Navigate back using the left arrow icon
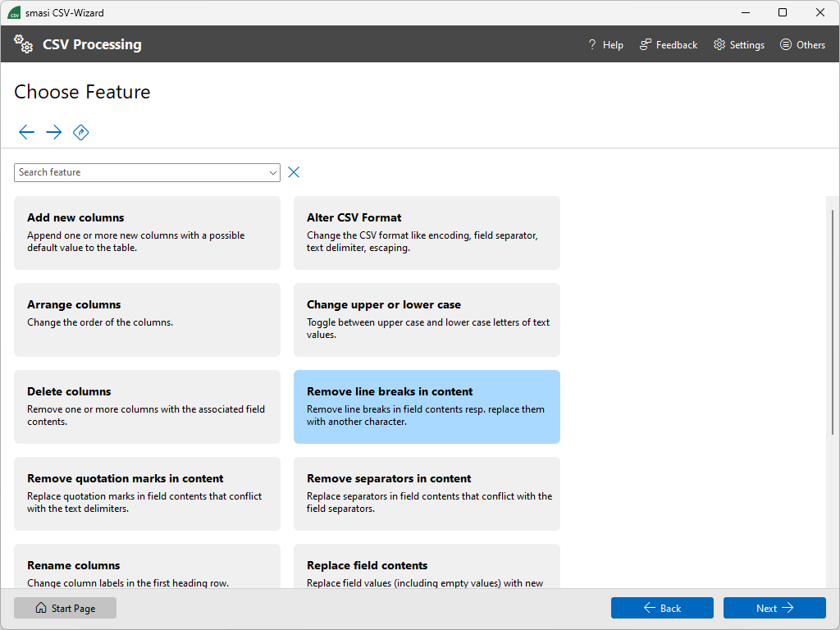Image resolution: width=840 pixels, height=630 pixels. (x=26, y=132)
